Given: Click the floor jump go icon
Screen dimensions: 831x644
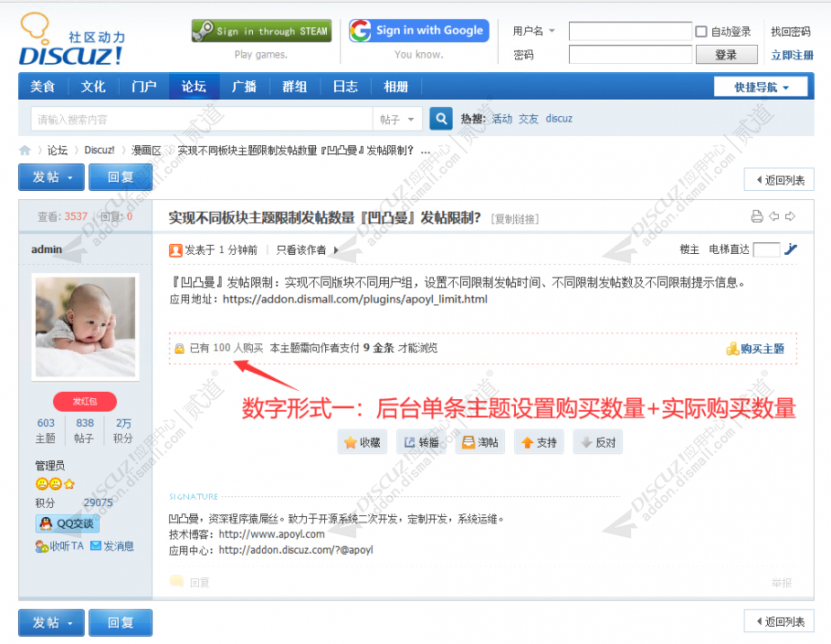Looking at the screenshot, I should (x=791, y=249).
